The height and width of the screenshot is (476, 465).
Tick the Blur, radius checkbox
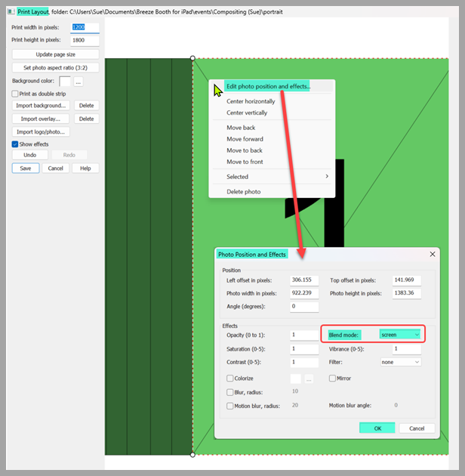pyautogui.click(x=230, y=392)
